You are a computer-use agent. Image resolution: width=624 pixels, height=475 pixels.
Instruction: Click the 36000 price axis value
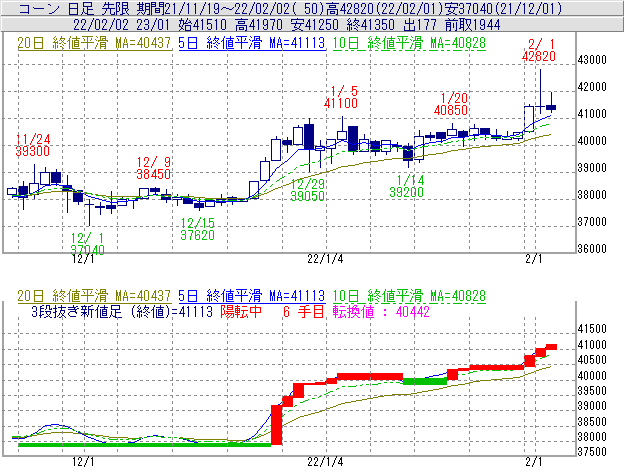tap(592, 249)
